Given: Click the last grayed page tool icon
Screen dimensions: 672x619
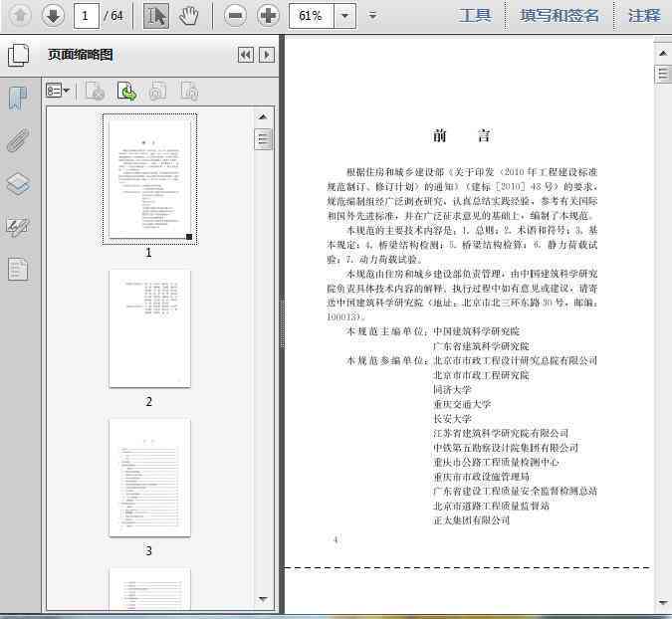Looking at the screenshot, I should [x=189, y=91].
